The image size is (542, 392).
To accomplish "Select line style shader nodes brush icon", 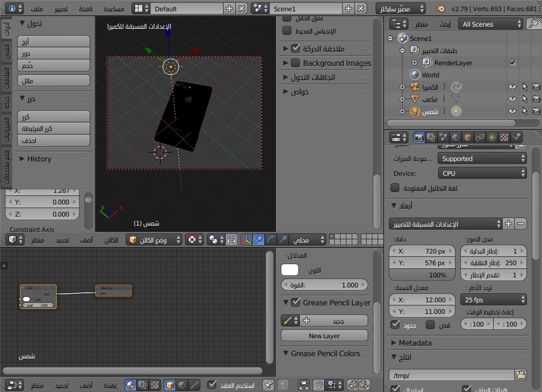I will 194,385.
